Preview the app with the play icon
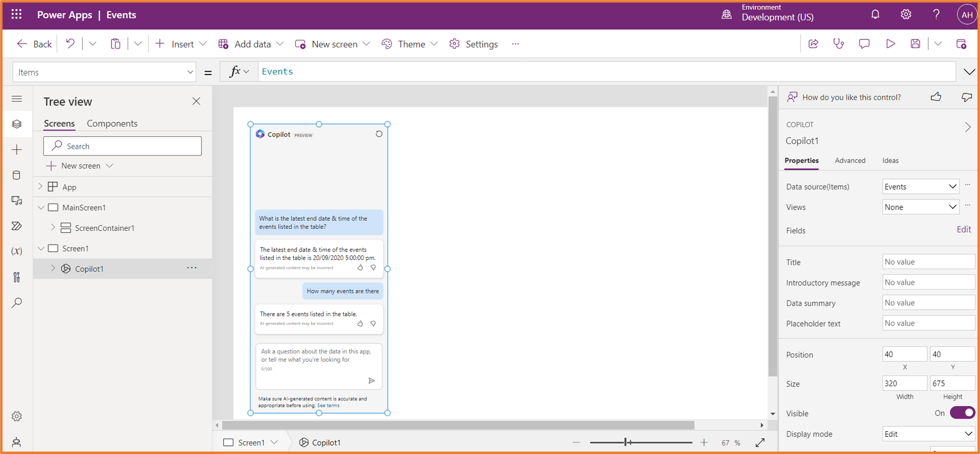Screen dimensions: 980x454 [x=890, y=43]
